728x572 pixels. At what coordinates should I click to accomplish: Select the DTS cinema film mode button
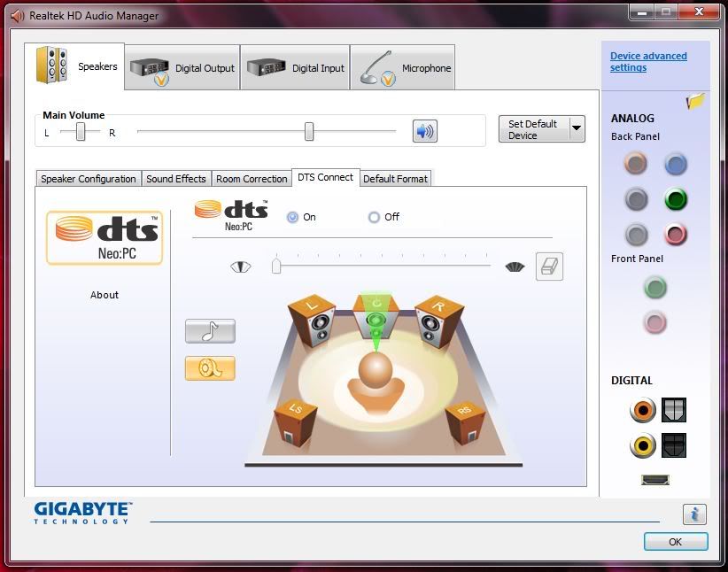click(210, 368)
